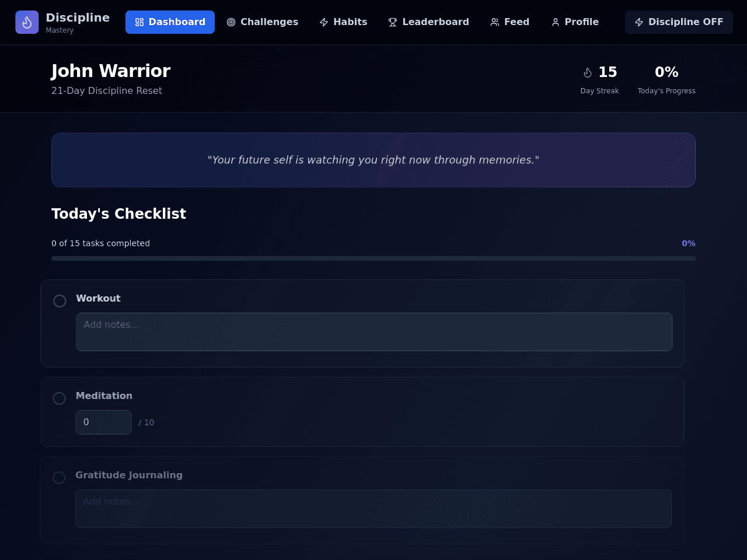The image size is (747, 560).
Task: Open the Dashboard tab
Action: click(170, 22)
